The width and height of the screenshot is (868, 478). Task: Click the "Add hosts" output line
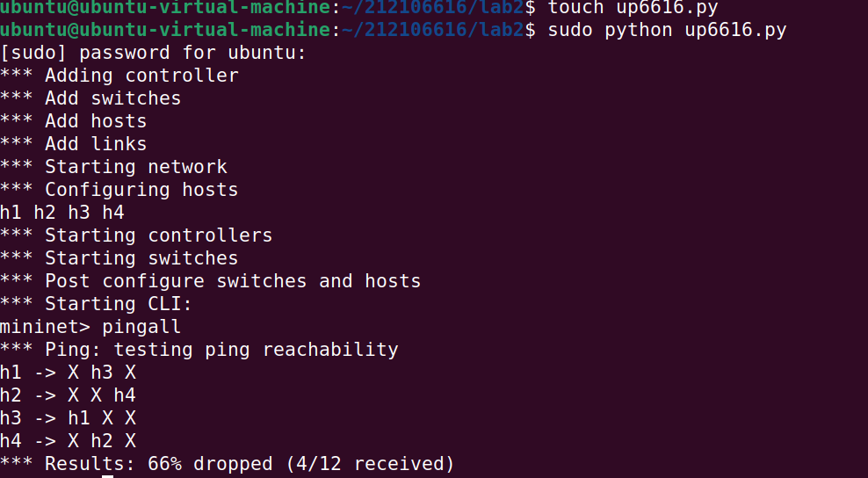coord(74,121)
